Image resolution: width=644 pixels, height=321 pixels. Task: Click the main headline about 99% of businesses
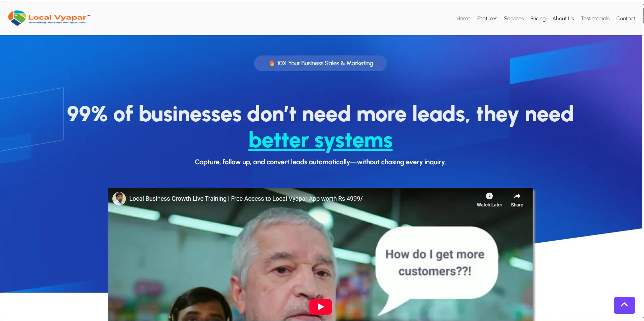pos(320,127)
